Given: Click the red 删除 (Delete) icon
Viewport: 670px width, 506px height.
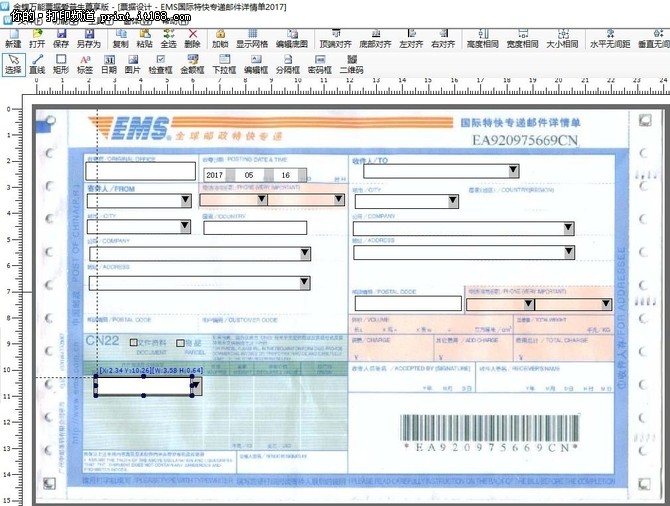Looking at the screenshot, I should coord(192,38).
